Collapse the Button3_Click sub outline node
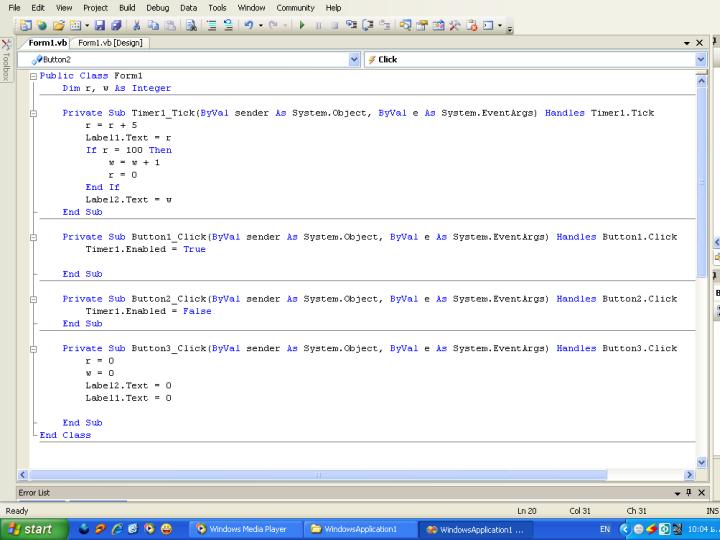The height and width of the screenshot is (540, 720). 33,349
